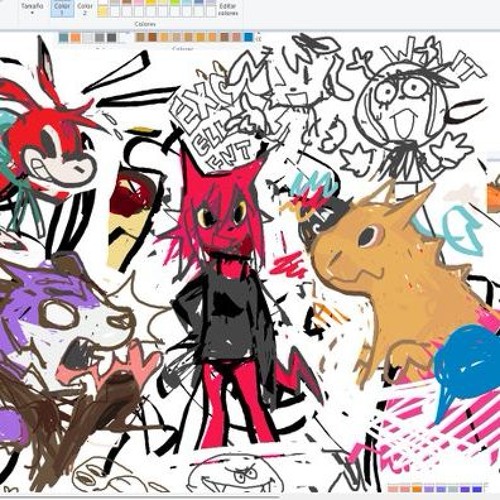Choose the pink palette swatch
Viewport: 500px width, 500px height.
[139, 2]
